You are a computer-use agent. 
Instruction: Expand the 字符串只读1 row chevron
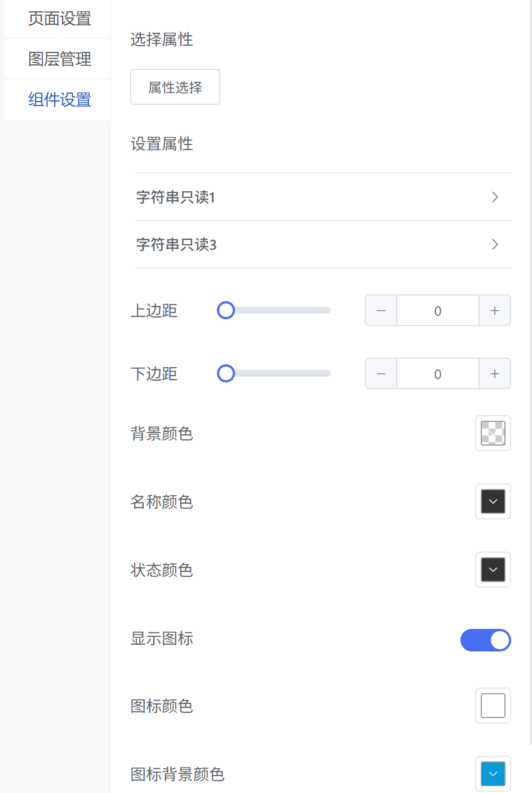point(495,197)
